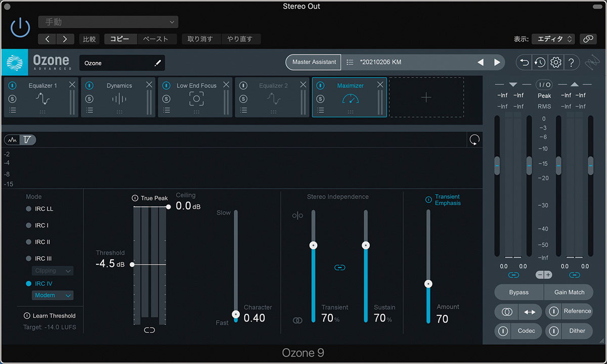
Task: Click the 比較 compare button
Action: click(x=89, y=39)
